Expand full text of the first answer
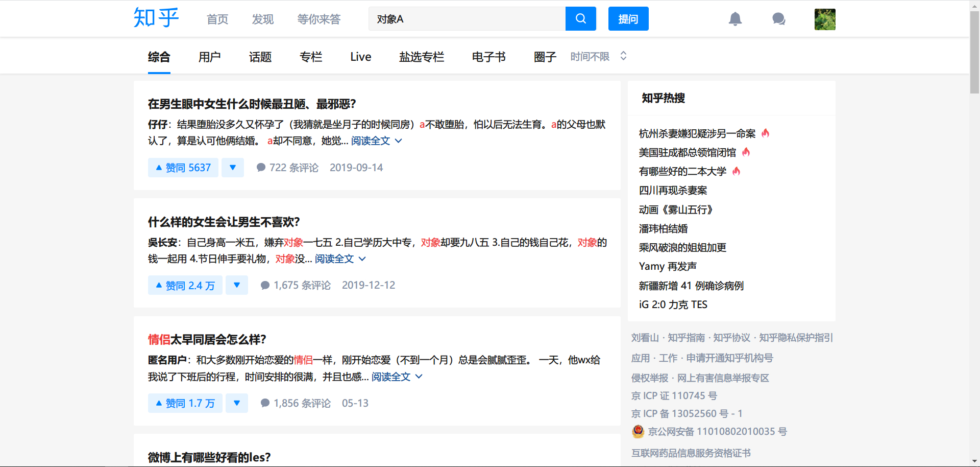This screenshot has height=467, width=980. 376,141
